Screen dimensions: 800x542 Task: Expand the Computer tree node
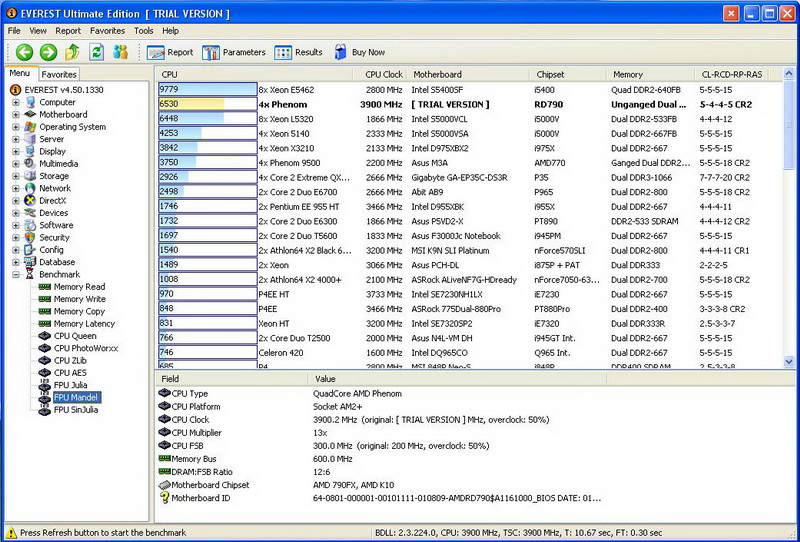16,102
